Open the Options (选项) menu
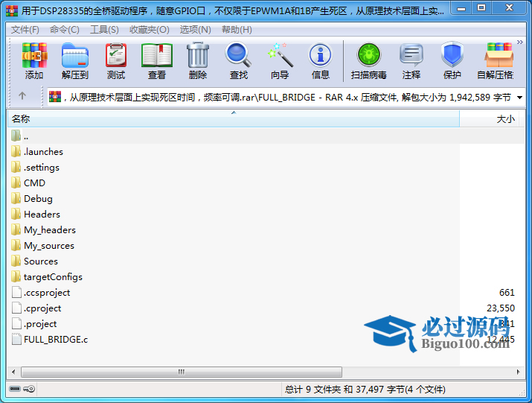Viewport: 532px width, 403px height. (x=195, y=30)
